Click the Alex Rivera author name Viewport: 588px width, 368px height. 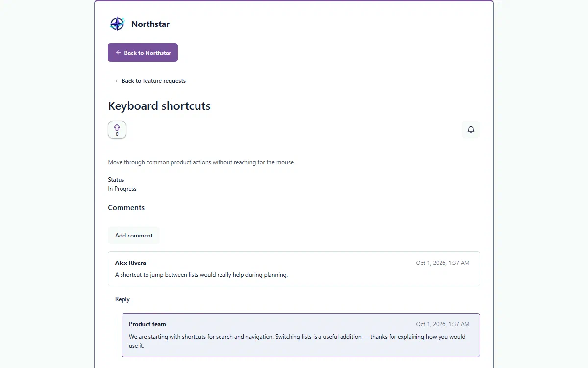[x=130, y=263]
